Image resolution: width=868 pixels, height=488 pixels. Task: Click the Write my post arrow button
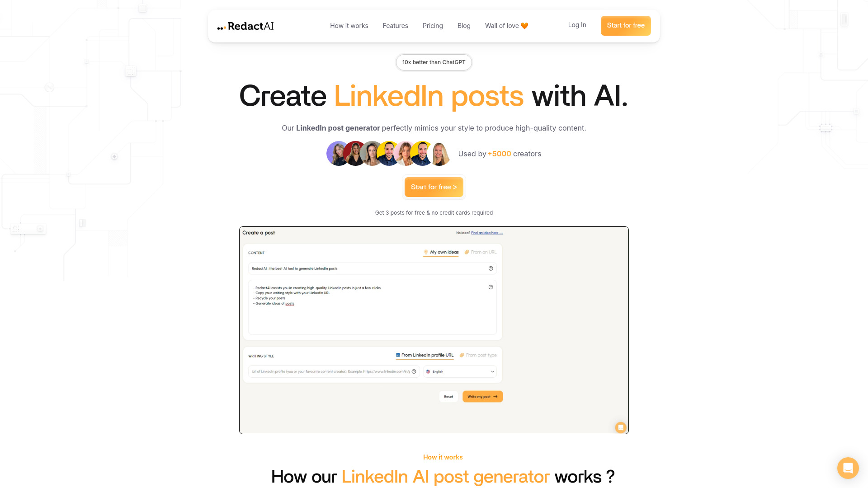(481, 396)
